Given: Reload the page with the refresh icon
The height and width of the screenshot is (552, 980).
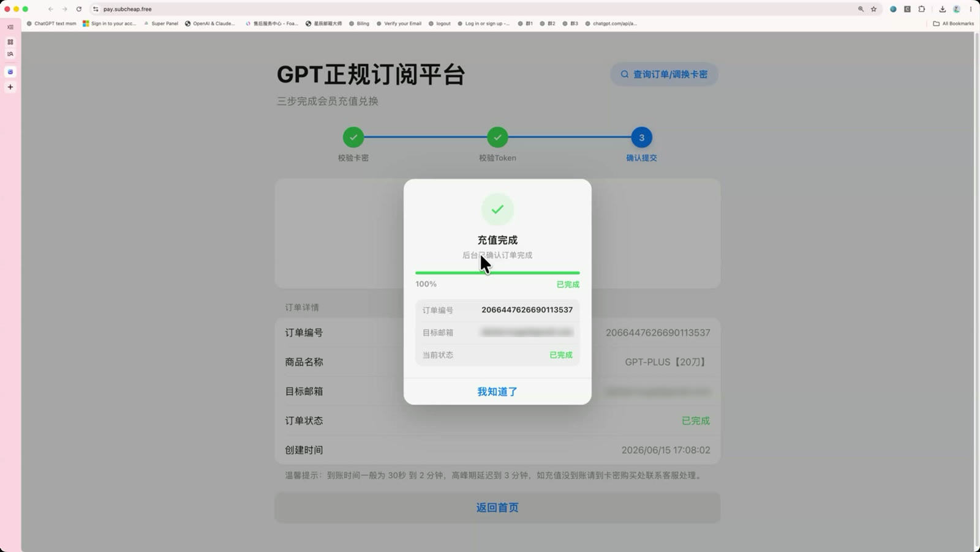Looking at the screenshot, I should pos(79,9).
